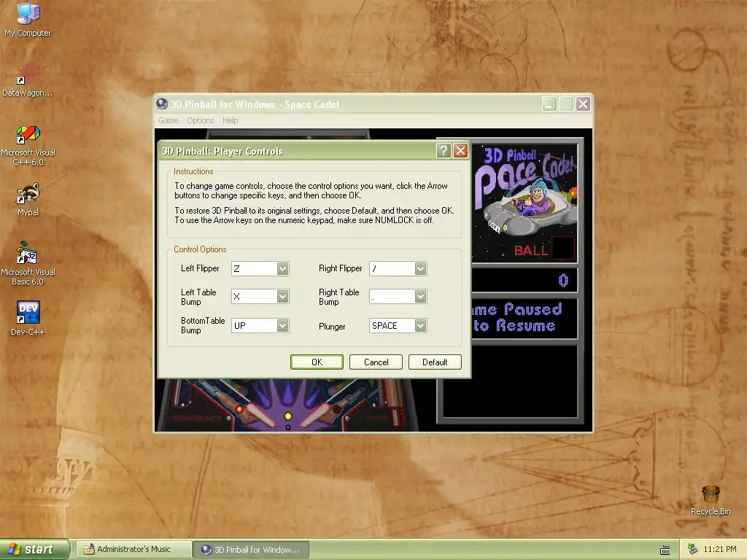Click the 3D Pinball title bar ball icon
Image resolution: width=747 pixels, height=560 pixels.
[x=162, y=104]
